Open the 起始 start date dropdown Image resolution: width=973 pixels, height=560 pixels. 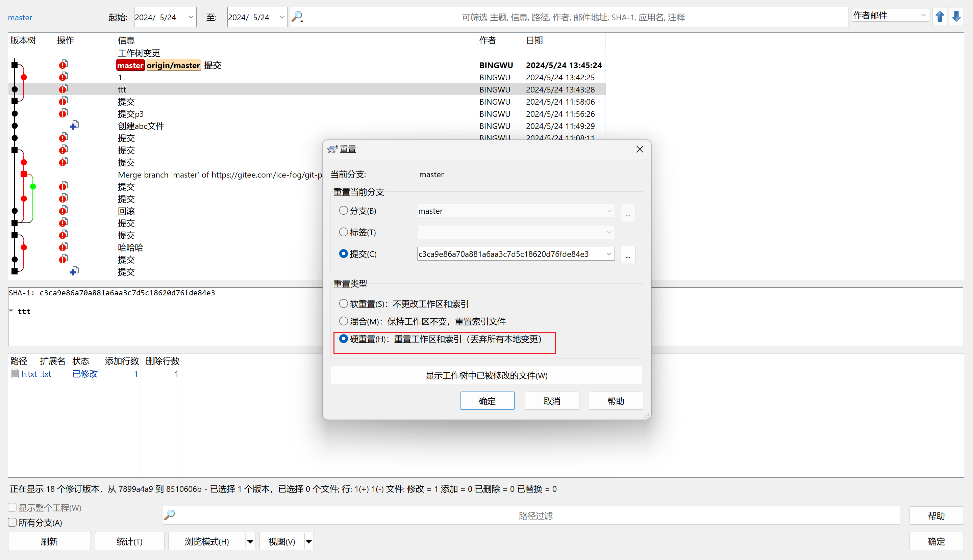(191, 17)
